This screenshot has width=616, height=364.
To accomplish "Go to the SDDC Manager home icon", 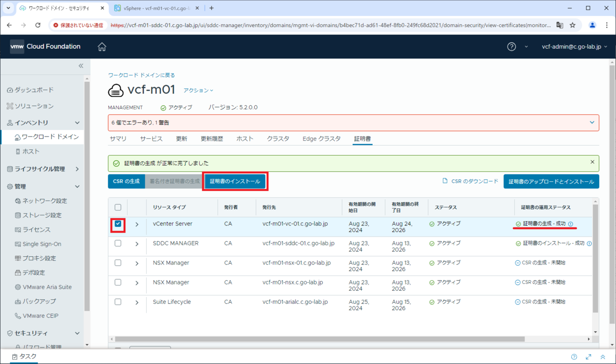I will point(102,47).
